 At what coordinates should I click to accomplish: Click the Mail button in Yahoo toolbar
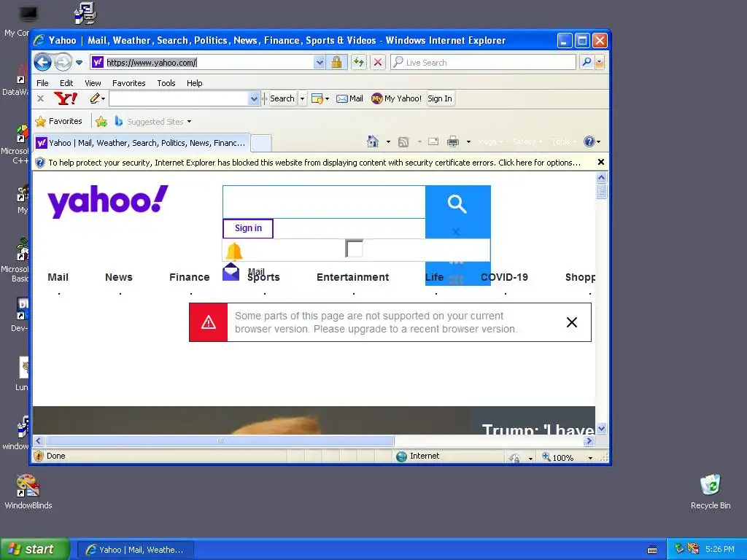point(349,98)
